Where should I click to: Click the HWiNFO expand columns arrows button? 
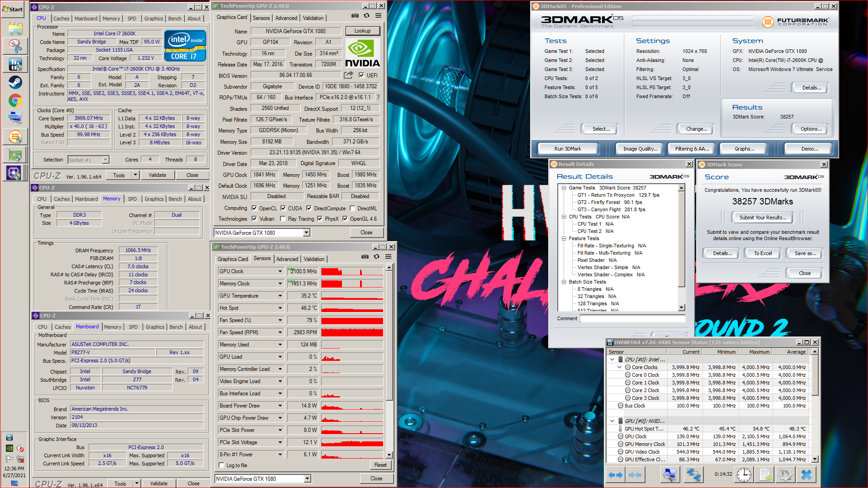616,475
